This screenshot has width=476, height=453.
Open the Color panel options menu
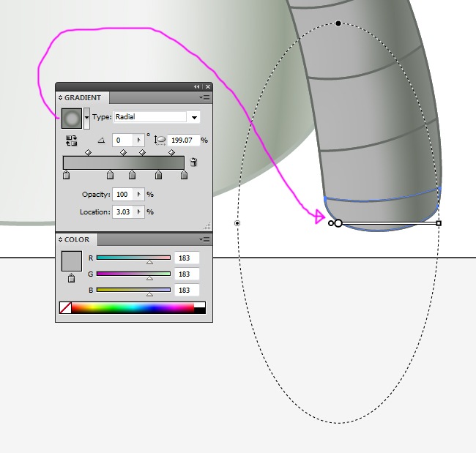tap(204, 240)
